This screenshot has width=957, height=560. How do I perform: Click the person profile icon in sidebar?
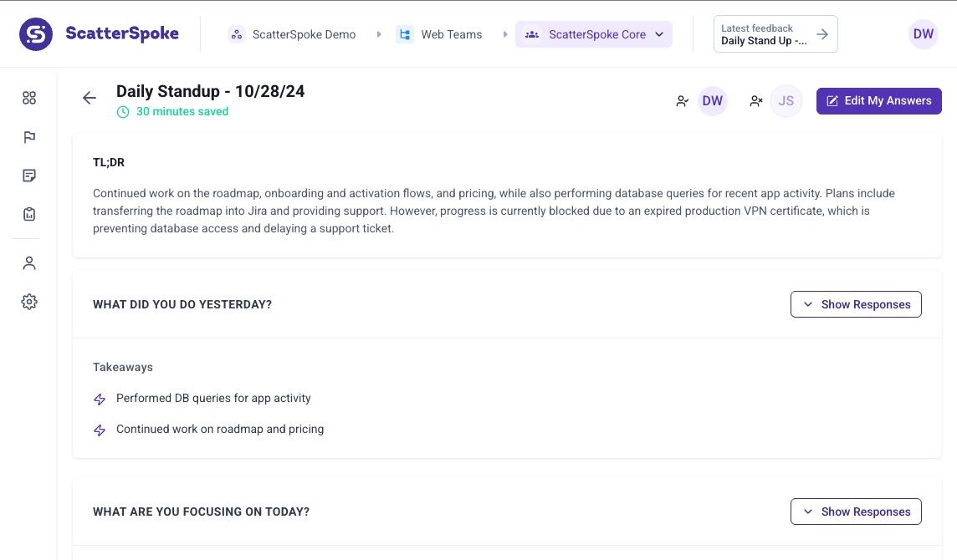coord(29,263)
